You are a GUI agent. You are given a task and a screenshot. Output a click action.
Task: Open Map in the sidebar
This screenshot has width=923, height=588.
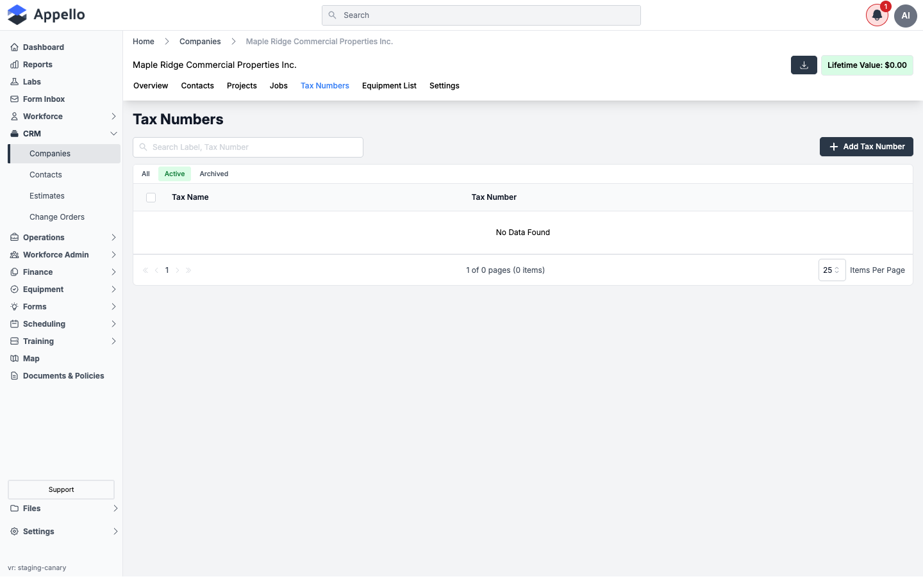pyautogui.click(x=31, y=359)
